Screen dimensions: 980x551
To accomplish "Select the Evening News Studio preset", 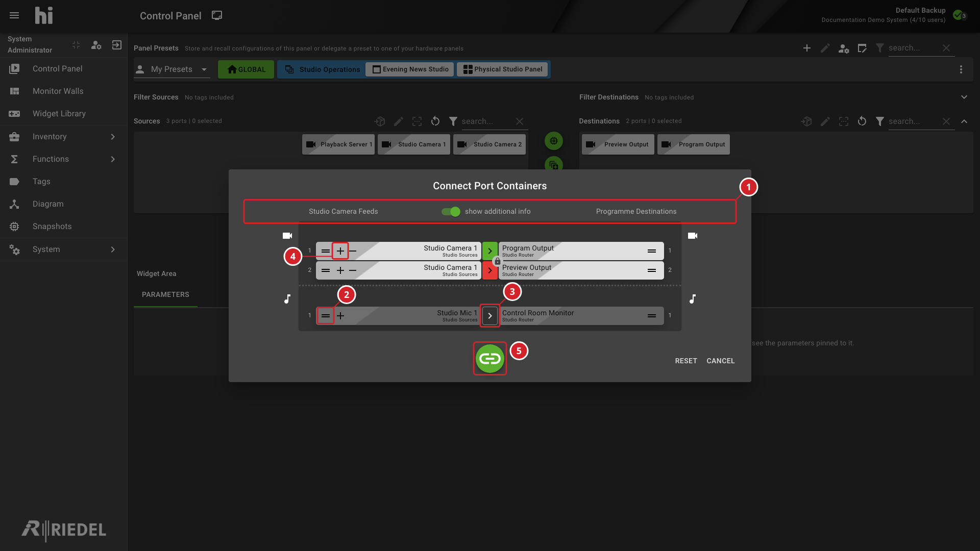I will (x=410, y=69).
